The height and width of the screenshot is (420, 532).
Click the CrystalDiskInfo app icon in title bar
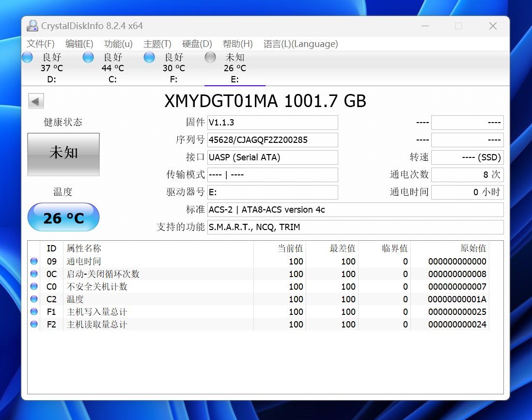(x=32, y=26)
